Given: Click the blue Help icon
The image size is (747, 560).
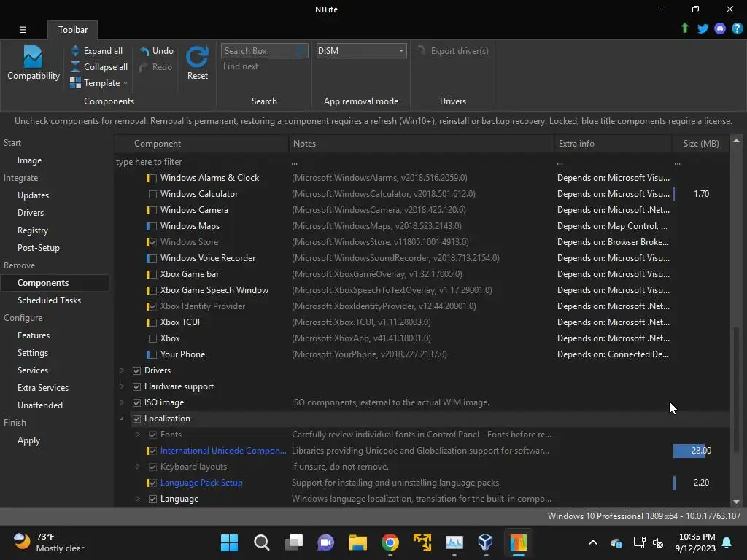Looking at the screenshot, I should coord(737,28).
